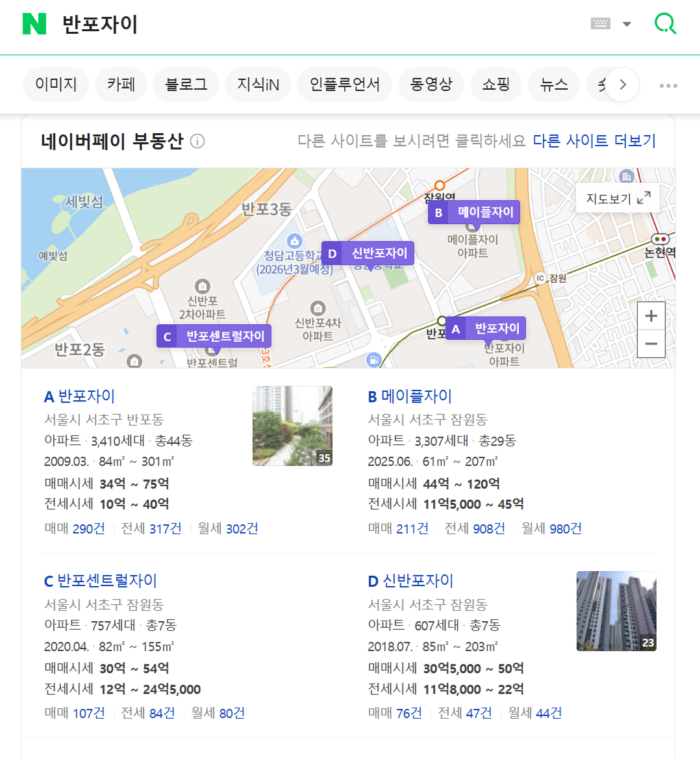Image resolution: width=700 pixels, height=757 pixels.
Task: Expand the dropdown arrow beside keyboard icon
Action: pyautogui.click(x=627, y=24)
